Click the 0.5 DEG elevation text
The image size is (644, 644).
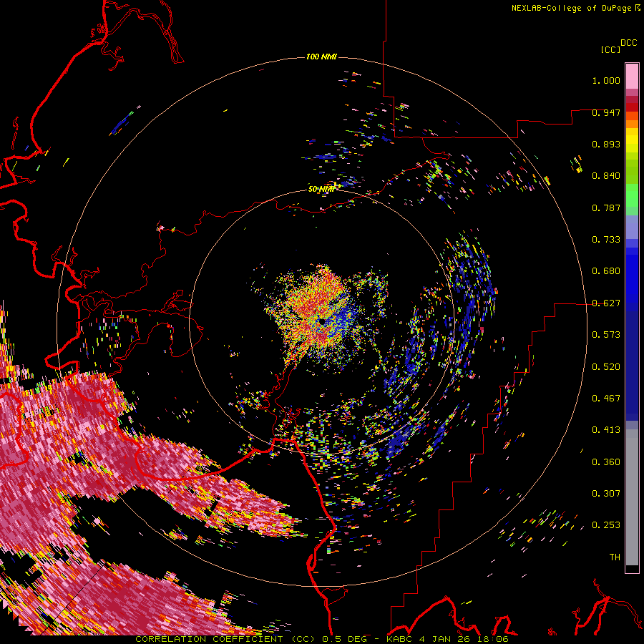(x=344, y=639)
